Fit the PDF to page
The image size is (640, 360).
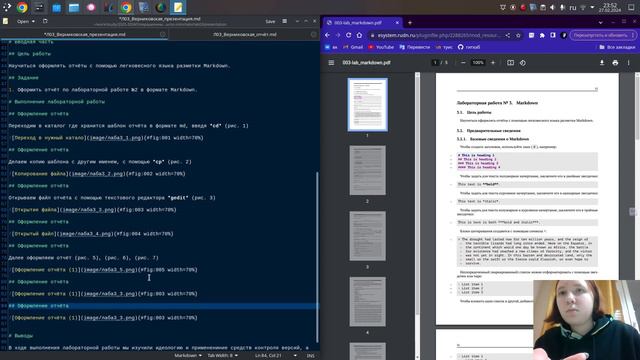[x=510, y=63]
